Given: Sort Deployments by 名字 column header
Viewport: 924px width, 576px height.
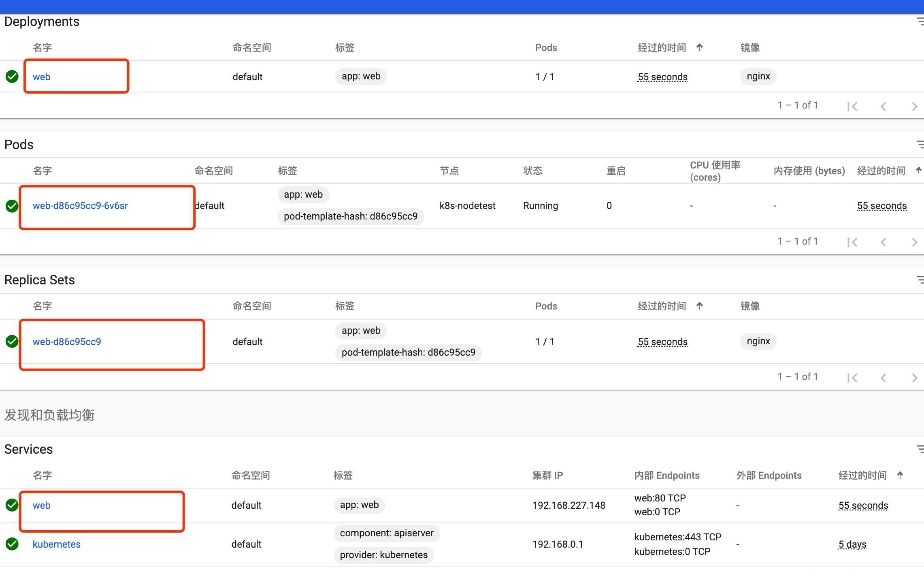Looking at the screenshot, I should 42,48.
